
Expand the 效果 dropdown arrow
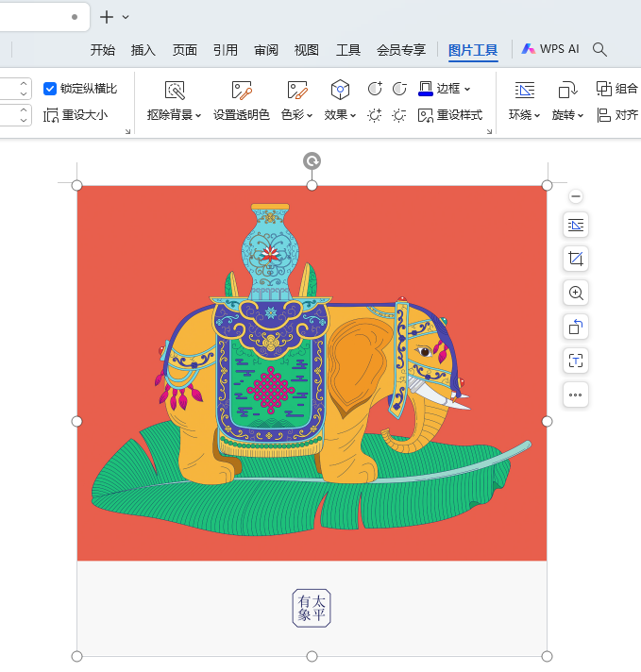pyautogui.click(x=353, y=115)
